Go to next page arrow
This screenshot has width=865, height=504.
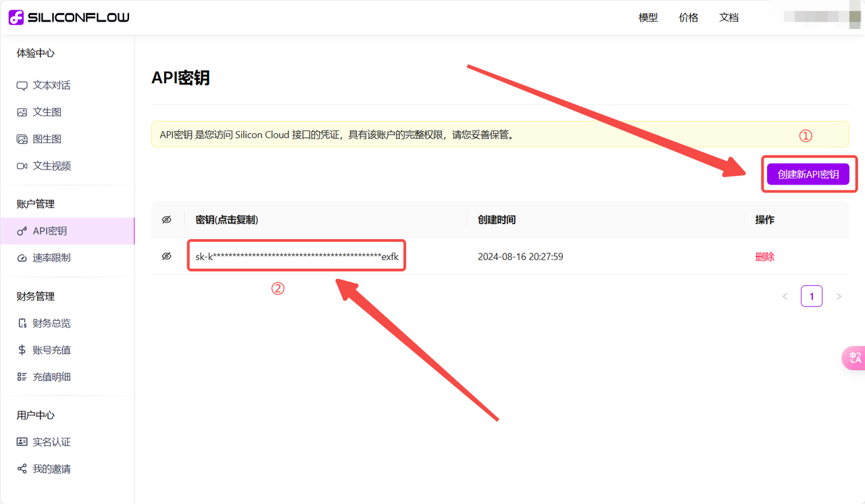click(x=839, y=296)
